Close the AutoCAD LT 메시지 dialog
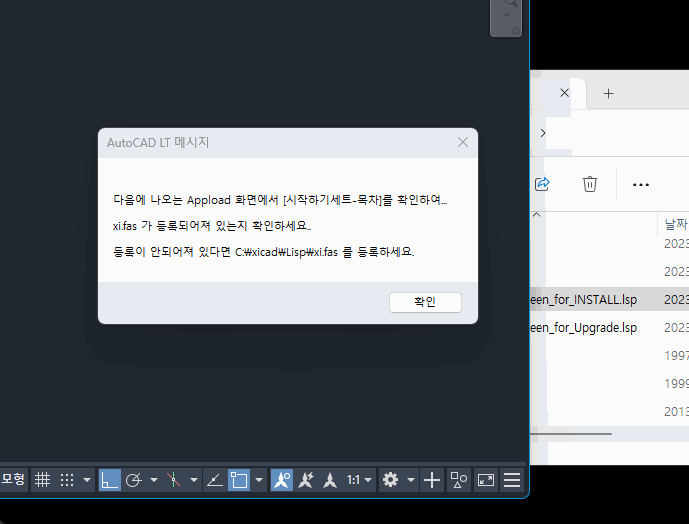Image resolution: width=689 pixels, height=524 pixels. 463,142
